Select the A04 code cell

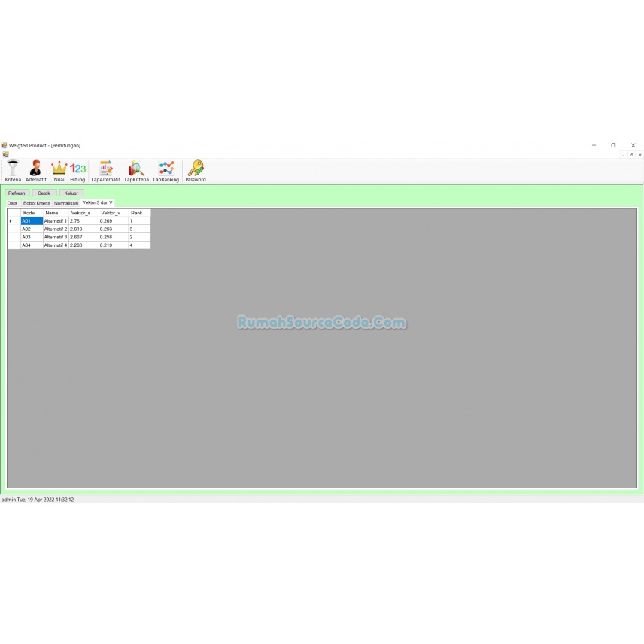tap(32, 245)
